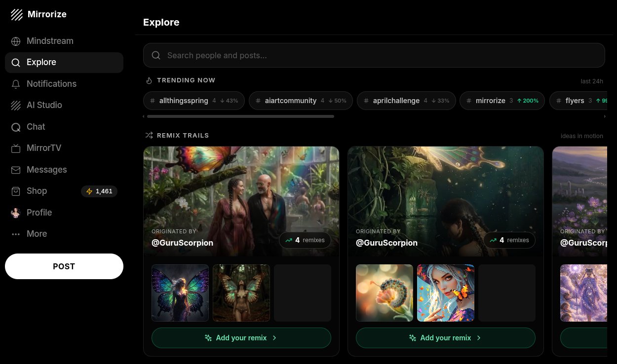
Task: Click the 200% increase indicator on mirrorize tag
Action: 528,101
